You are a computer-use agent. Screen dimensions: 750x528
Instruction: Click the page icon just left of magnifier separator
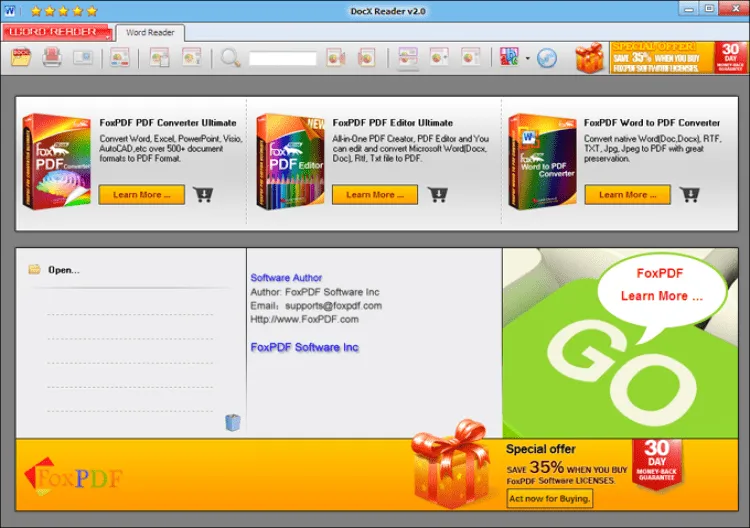click(x=192, y=58)
